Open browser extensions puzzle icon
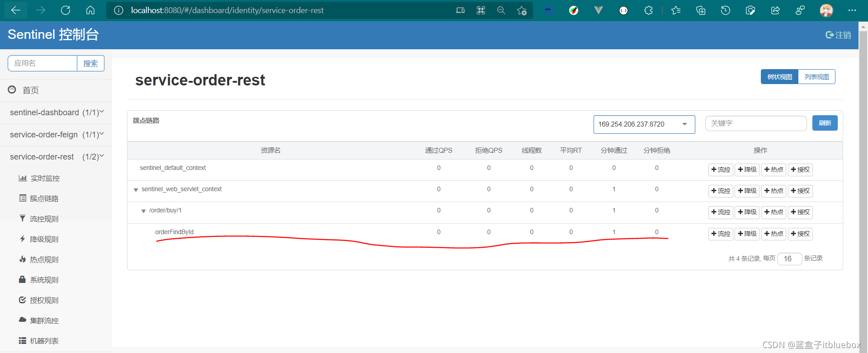868x353 pixels. point(648,10)
